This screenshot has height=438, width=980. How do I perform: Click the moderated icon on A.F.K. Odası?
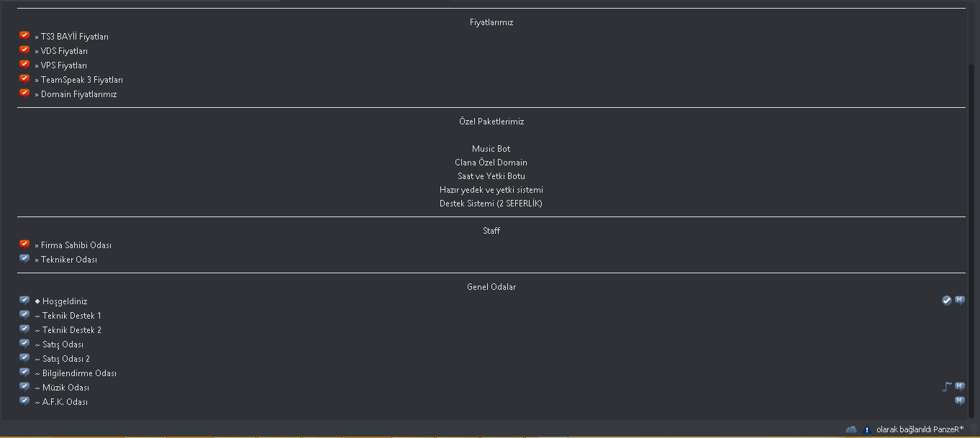(x=960, y=401)
